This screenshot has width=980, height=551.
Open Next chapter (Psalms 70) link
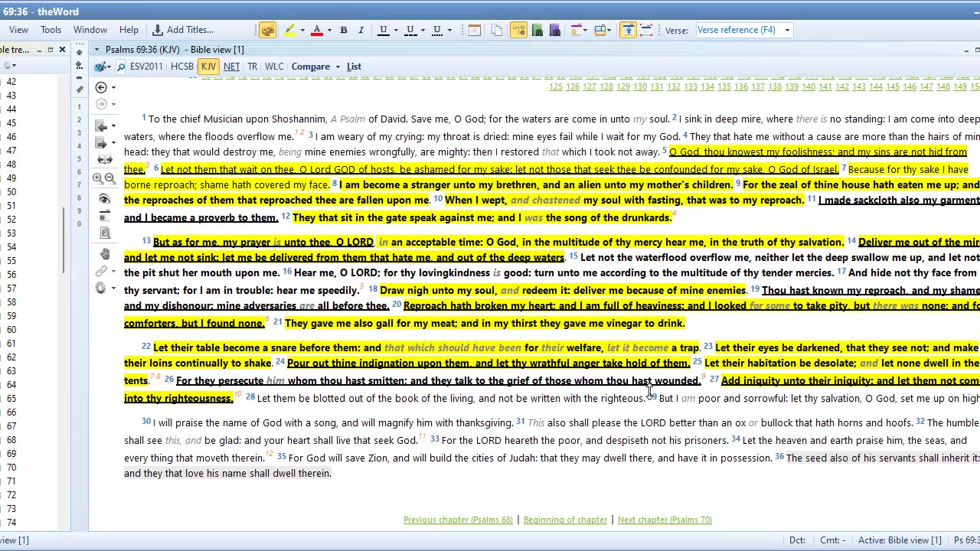click(665, 520)
